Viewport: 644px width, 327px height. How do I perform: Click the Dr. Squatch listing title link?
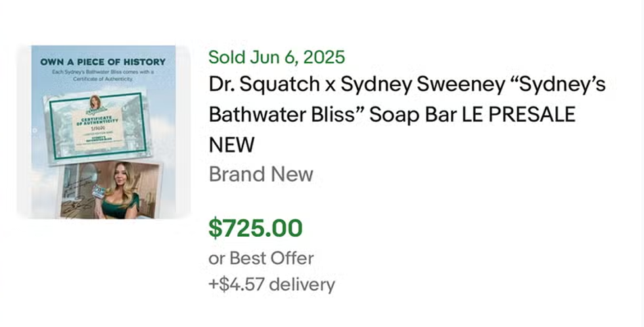(407, 114)
